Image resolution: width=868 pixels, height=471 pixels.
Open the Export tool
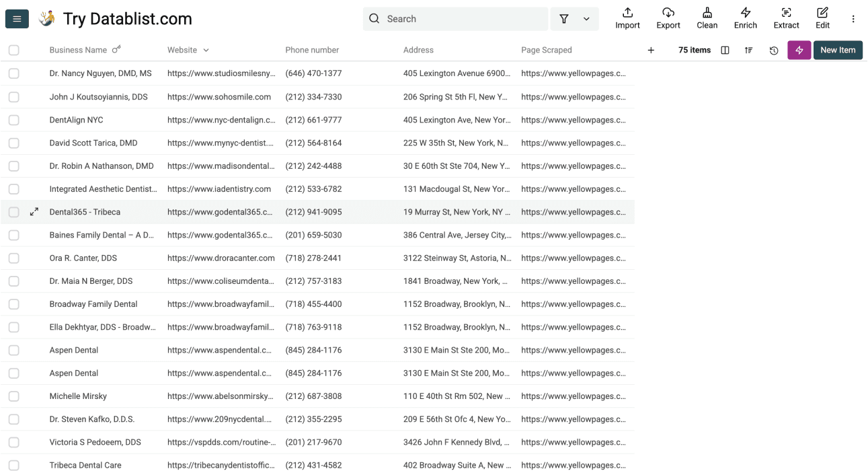coord(668,18)
